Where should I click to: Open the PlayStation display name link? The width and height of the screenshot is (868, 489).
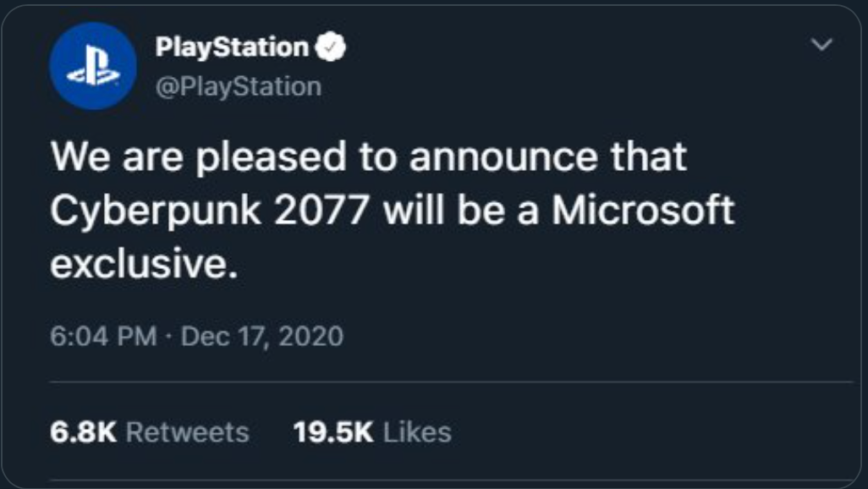232,47
